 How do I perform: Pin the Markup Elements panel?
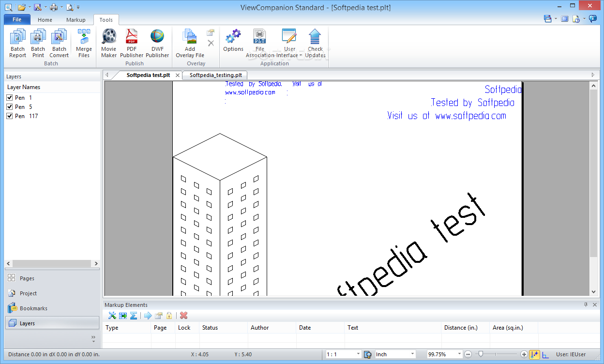pos(586,304)
